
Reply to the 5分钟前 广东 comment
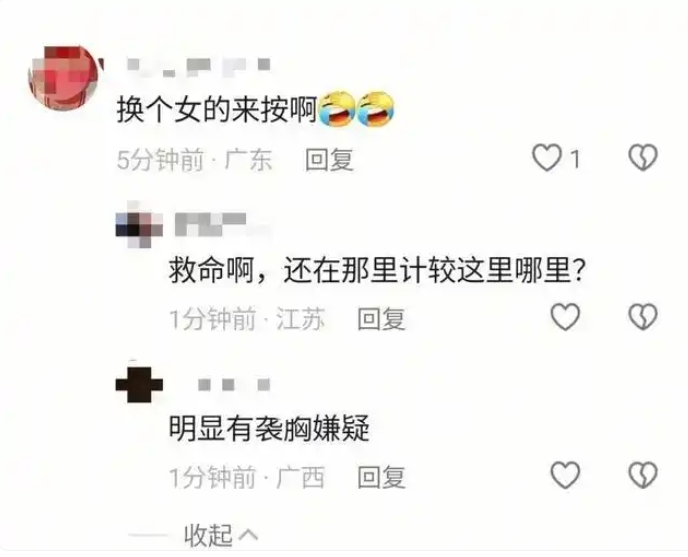(x=330, y=159)
